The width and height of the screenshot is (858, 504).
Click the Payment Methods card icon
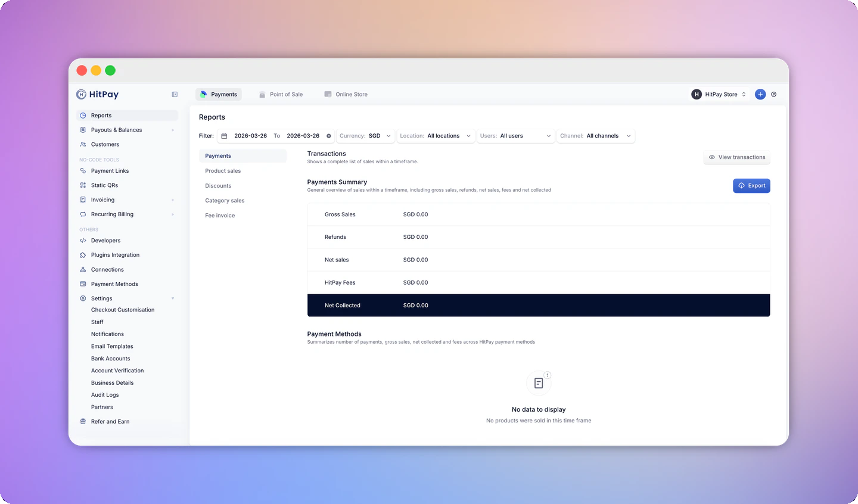coord(83,284)
